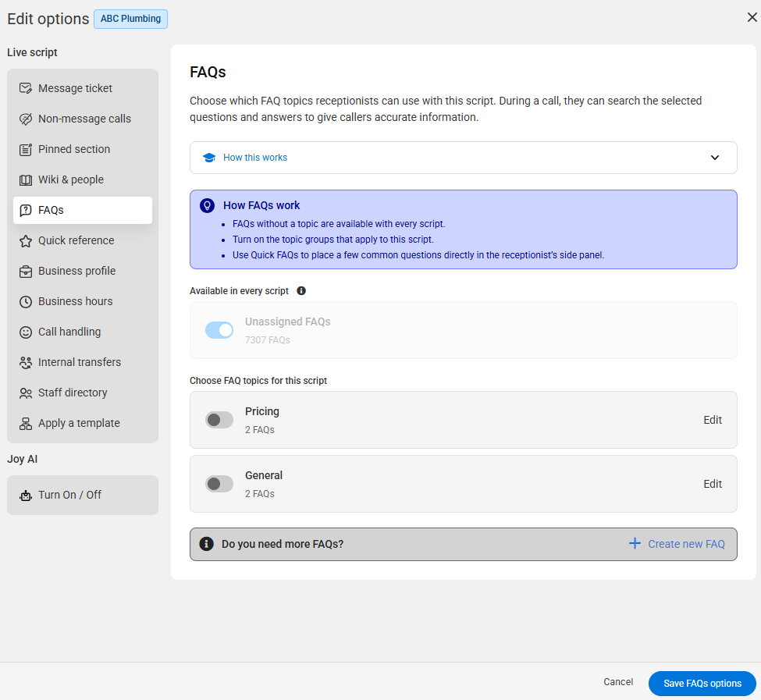Go to Non-message calls settings
The width and height of the screenshot is (761, 700).
(83, 119)
